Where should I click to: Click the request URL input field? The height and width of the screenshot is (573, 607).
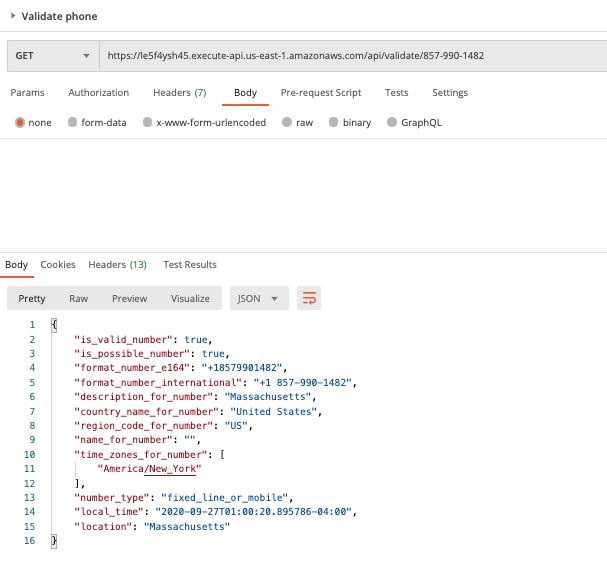tap(353, 56)
